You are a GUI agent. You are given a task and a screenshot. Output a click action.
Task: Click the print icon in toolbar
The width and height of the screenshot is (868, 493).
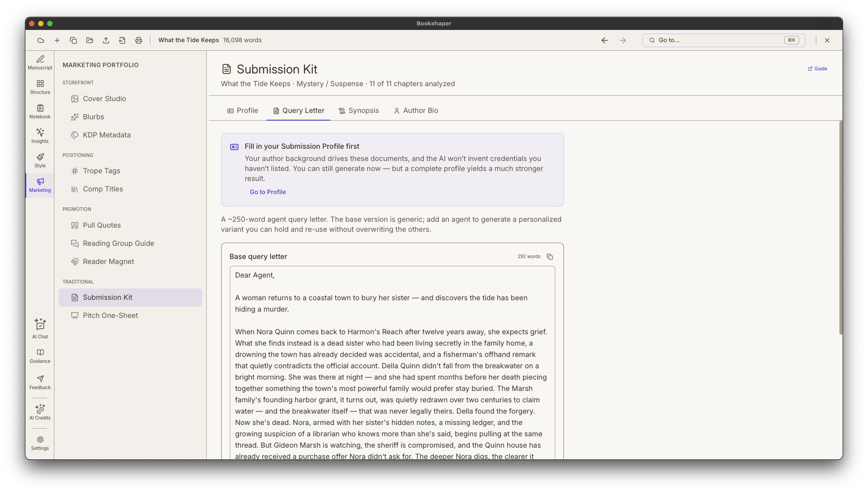click(139, 40)
